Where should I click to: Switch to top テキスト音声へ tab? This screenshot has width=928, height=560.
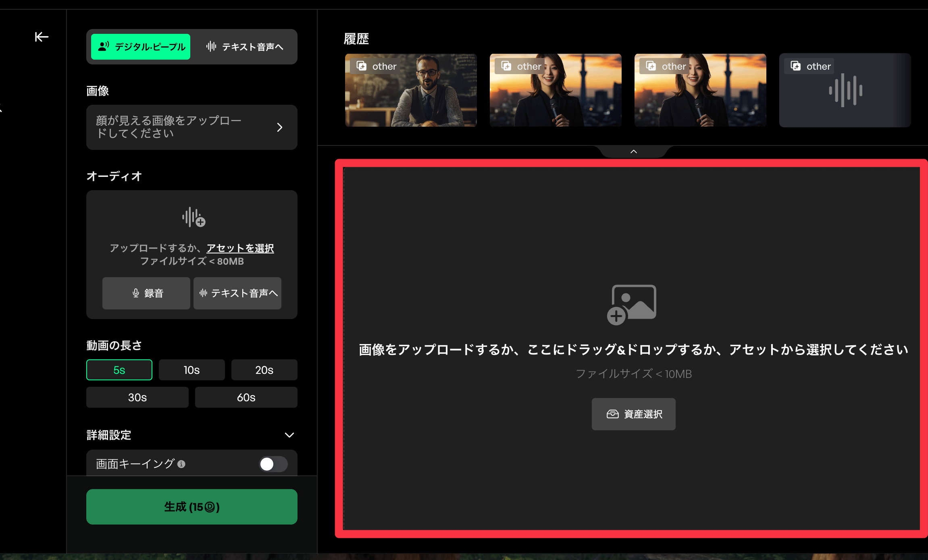coord(245,47)
